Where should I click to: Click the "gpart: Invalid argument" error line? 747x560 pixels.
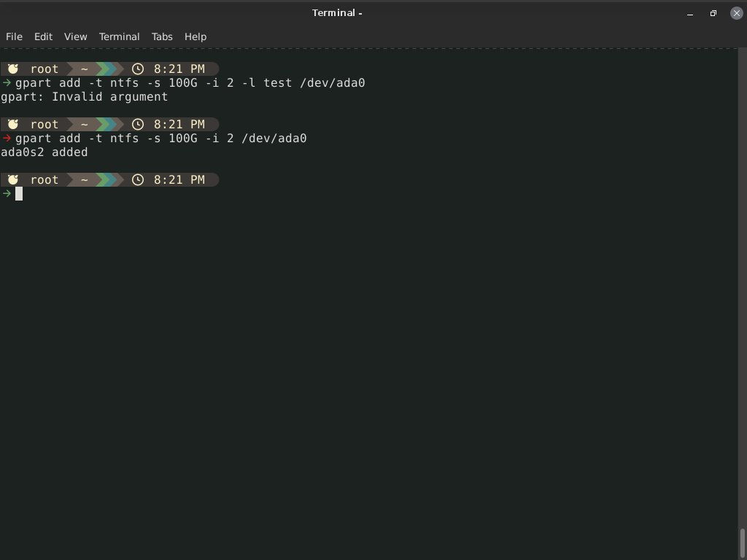pyautogui.click(x=84, y=97)
